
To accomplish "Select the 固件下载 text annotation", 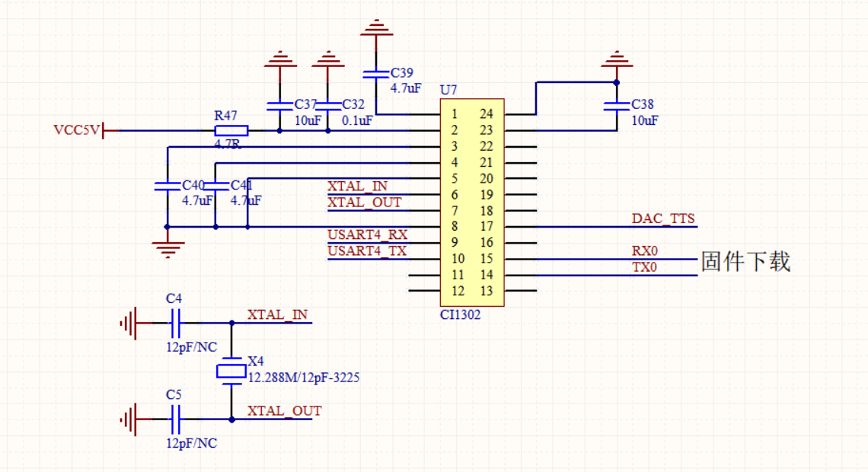I will pos(745,261).
